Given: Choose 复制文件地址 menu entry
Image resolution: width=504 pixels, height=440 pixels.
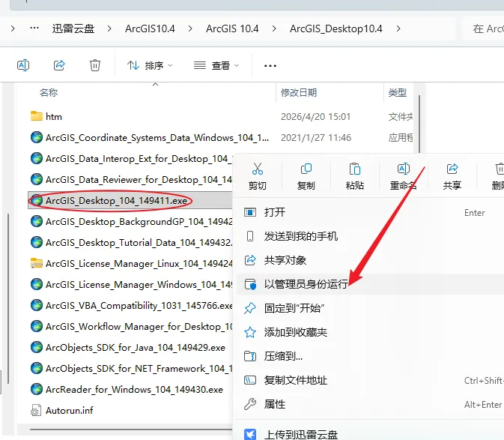Looking at the screenshot, I should coord(370,380).
